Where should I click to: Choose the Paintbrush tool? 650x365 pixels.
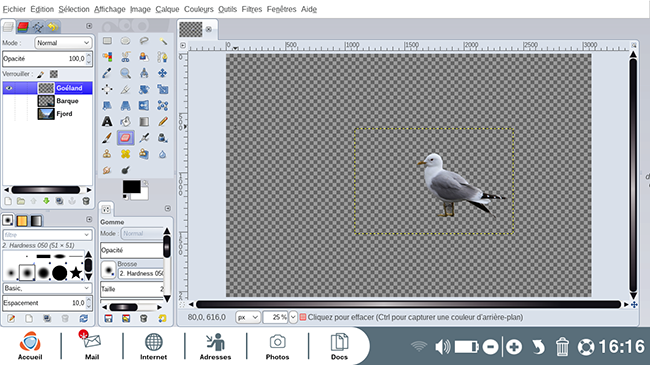tap(107, 138)
